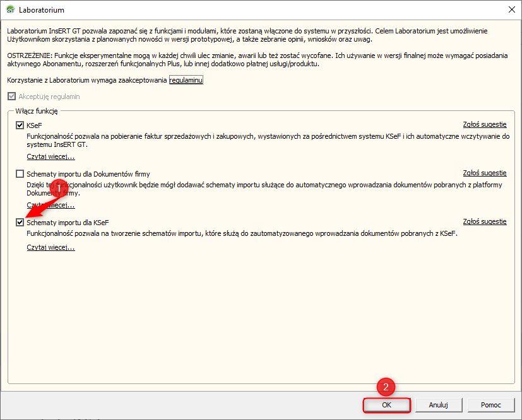
Task: Enable Schematy importu dla Dokumentów firmy checkbox
Action: click(20, 174)
